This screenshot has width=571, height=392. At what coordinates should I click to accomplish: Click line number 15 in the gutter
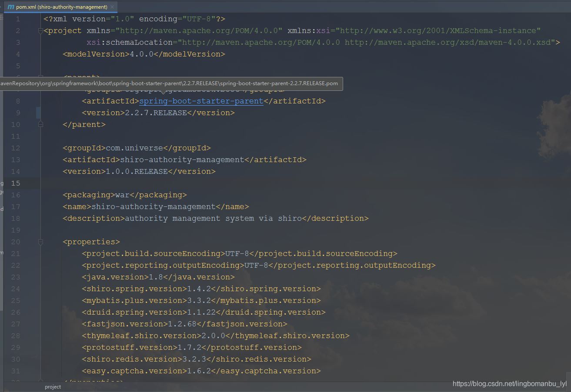pos(16,183)
